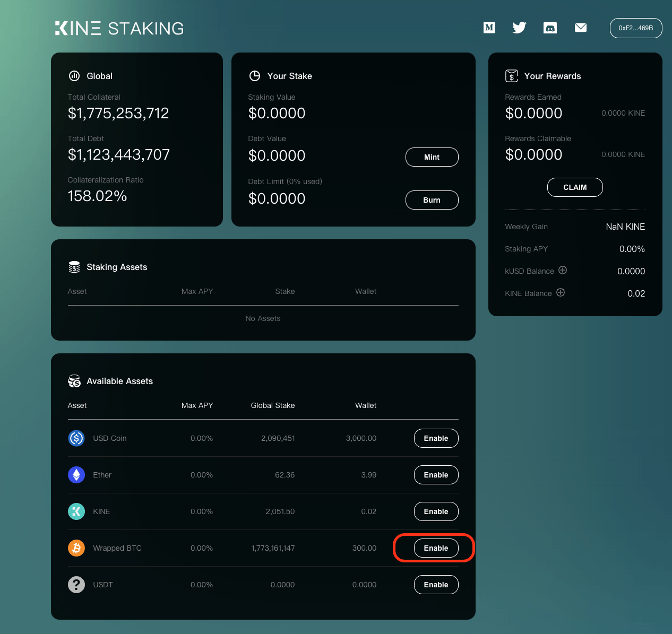Image resolution: width=672 pixels, height=634 pixels.
Task: Click Debt Limit (0% used) label
Action: [x=285, y=181]
